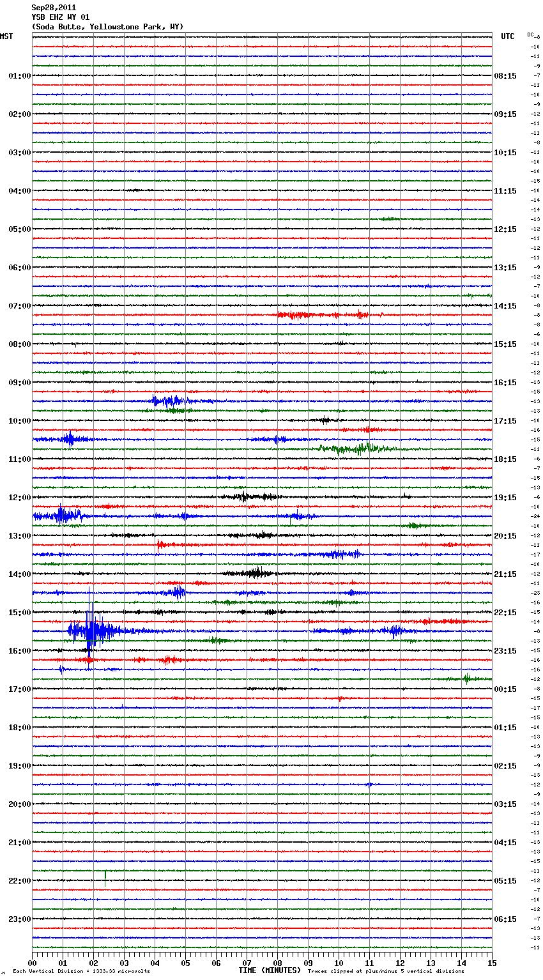Select the 19:00 MST time label

tap(20, 766)
